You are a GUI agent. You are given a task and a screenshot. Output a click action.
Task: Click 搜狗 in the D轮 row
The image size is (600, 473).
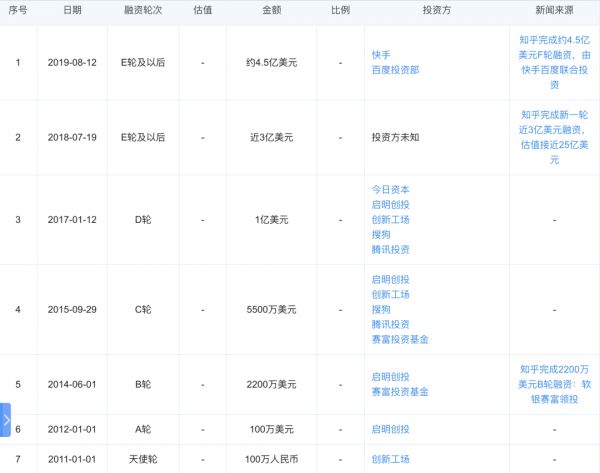pos(381,234)
